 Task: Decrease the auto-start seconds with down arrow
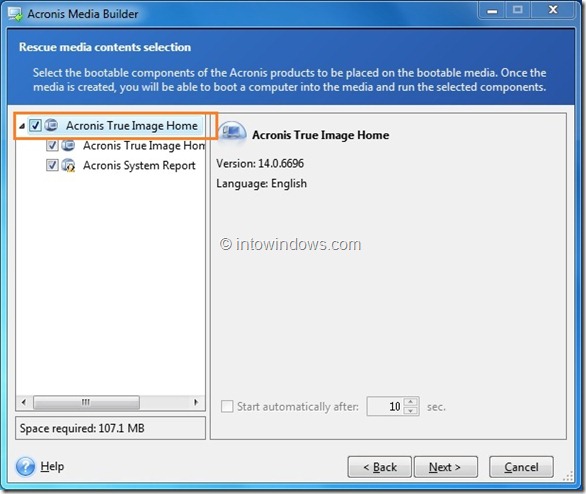click(x=411, y=411)
